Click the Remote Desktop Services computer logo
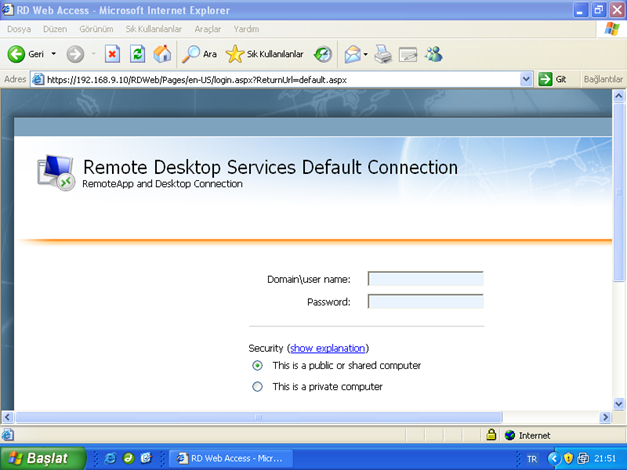Viewport: 627px width, 470px height. click(x=56, y=173)
